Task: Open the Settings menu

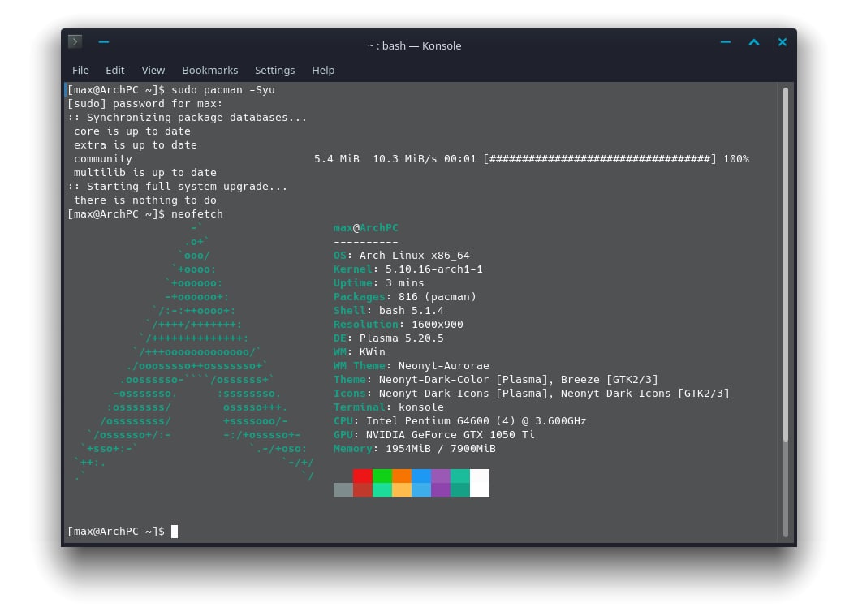Action: click(x=274, y=70)
